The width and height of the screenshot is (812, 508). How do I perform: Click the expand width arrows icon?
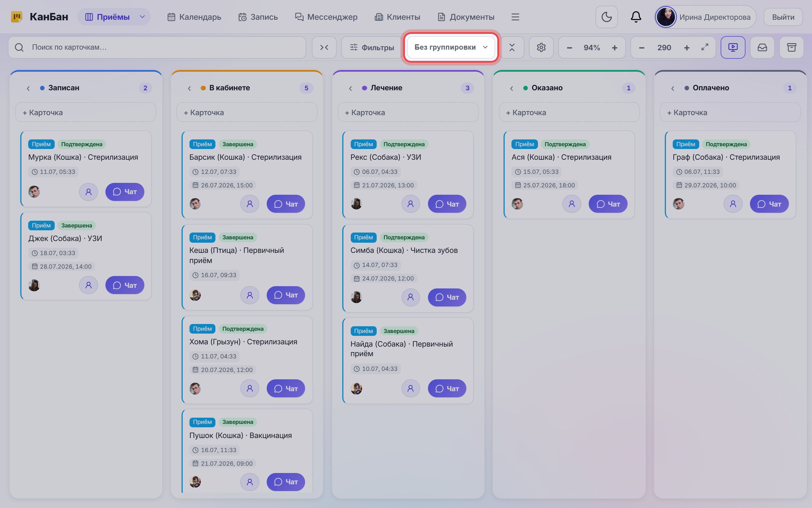pos(705,47)
